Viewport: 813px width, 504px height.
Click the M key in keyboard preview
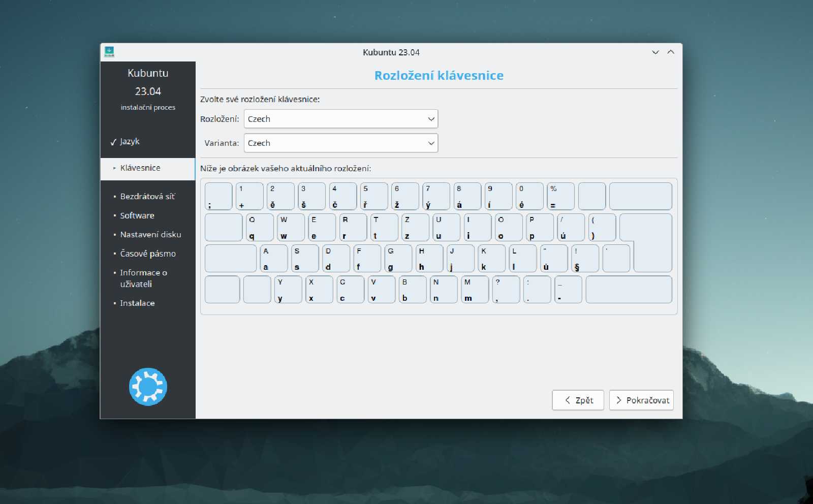coord(475,290)
